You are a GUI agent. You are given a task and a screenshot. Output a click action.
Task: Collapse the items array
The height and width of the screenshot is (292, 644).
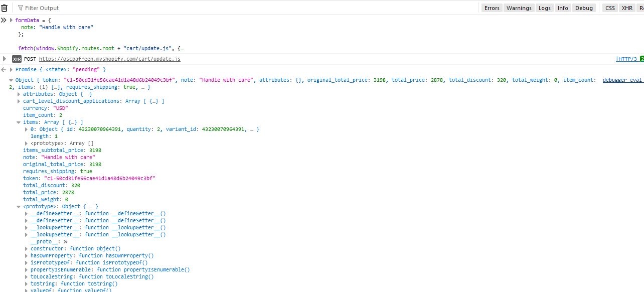point(19,122)
